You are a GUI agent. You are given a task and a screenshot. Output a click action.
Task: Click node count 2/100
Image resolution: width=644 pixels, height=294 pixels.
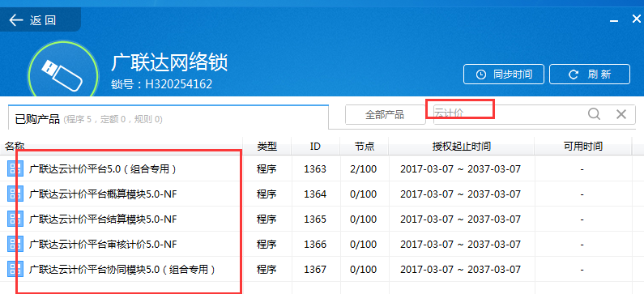point(364,168)
